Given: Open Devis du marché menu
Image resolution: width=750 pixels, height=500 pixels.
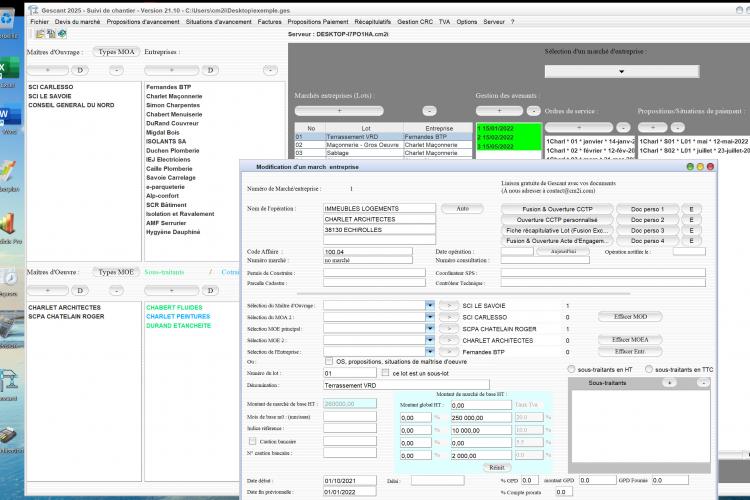Looking at the screenshot, I should [77, 22].
